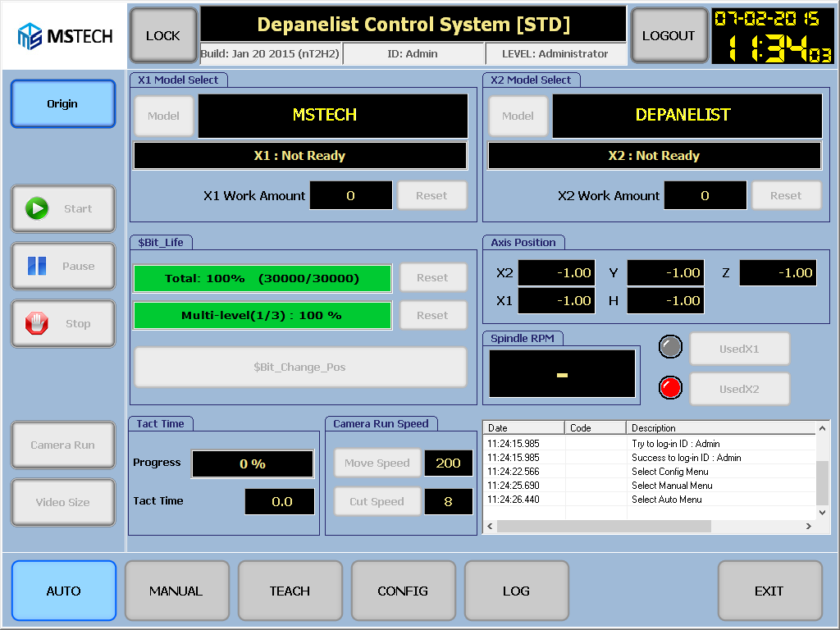Viewport: 840px width, 630px height.
Task: Reset the X1 Work Amount
Action: click(x=431, y=195)
